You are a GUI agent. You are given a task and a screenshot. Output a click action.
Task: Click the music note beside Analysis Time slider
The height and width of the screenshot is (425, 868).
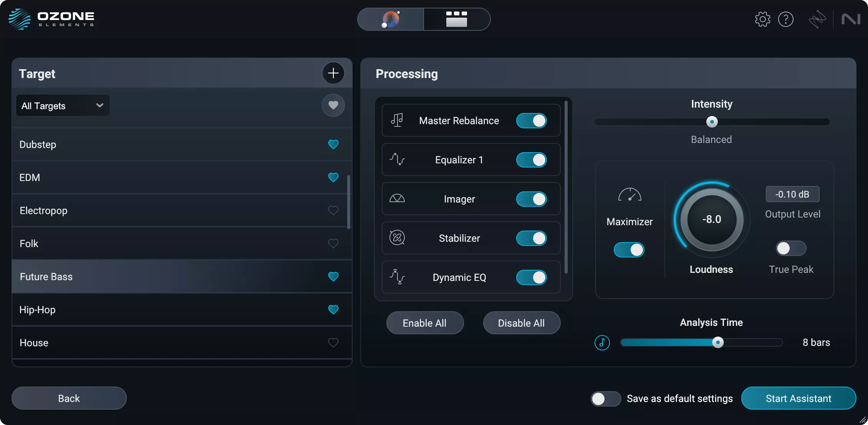(602, 343)
